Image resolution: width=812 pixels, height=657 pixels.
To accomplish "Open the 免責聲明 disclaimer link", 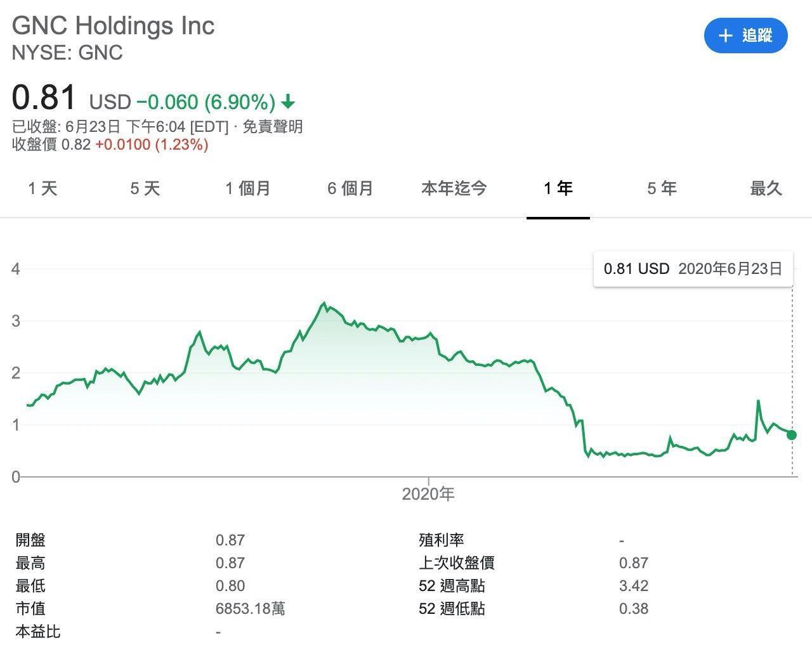I will click(x=273, y=127).
